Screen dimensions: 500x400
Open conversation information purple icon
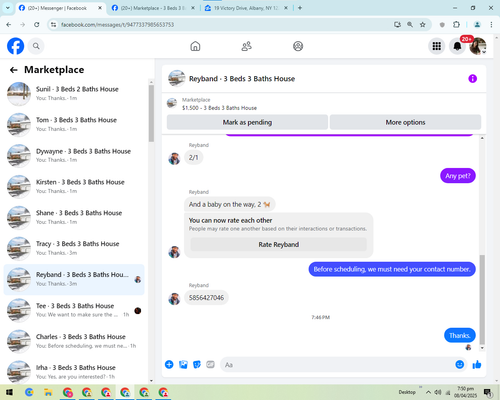click(472, 79)
